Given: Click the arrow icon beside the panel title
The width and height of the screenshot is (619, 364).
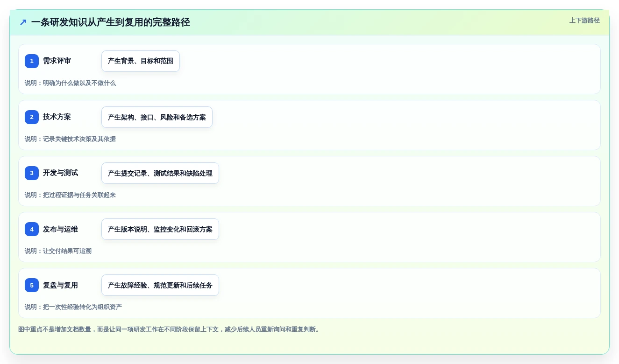Looking at the screenshot, I should 23,22.
